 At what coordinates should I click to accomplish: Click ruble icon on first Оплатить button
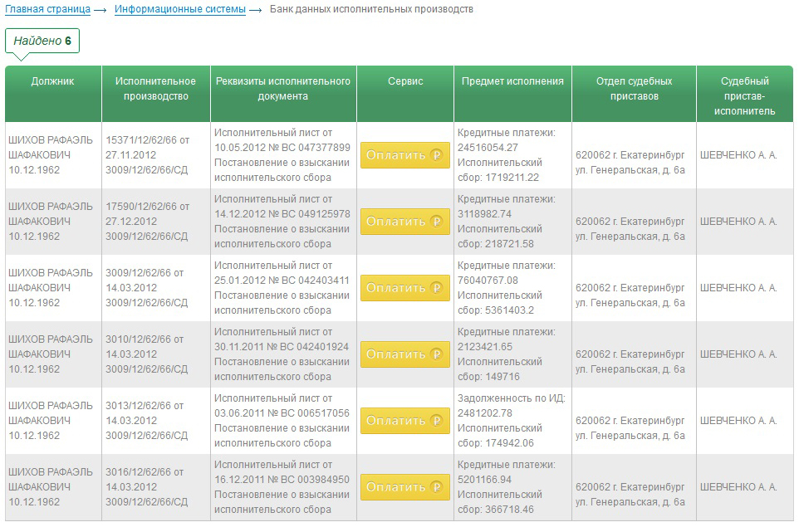point(437,155)
